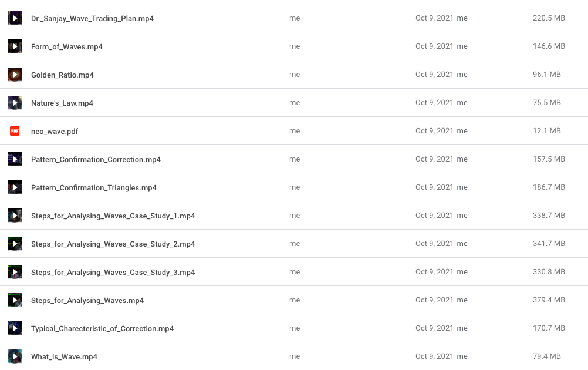Click the modified date of Form_of_Waves.mp4

pos(434,46)
